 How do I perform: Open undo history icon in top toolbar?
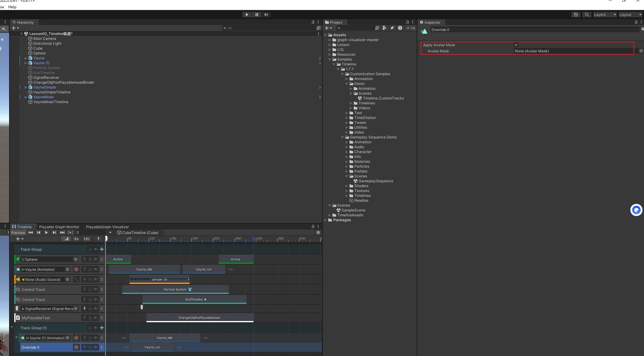pyautogui.click(x=576, y=15)
